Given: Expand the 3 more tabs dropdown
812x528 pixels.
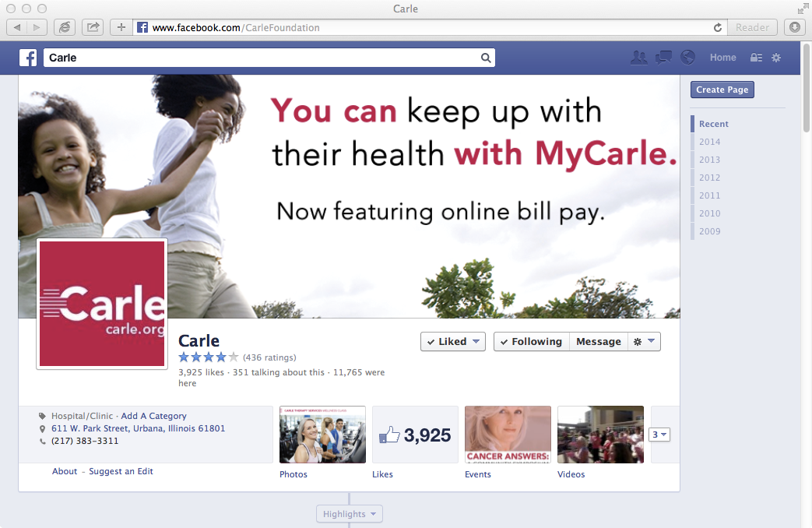Looking at the screenshot, I should [x=659, y=435].
